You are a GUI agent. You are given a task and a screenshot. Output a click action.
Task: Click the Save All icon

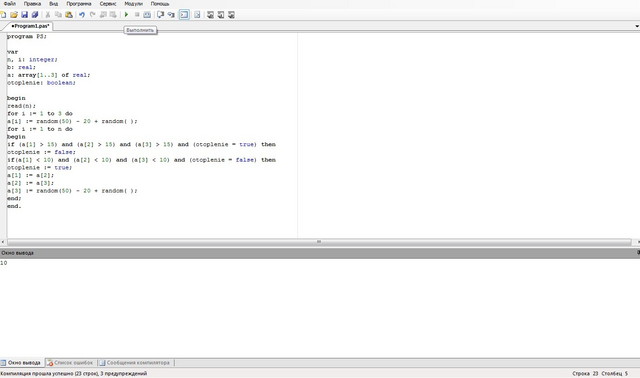pos(35,15)
